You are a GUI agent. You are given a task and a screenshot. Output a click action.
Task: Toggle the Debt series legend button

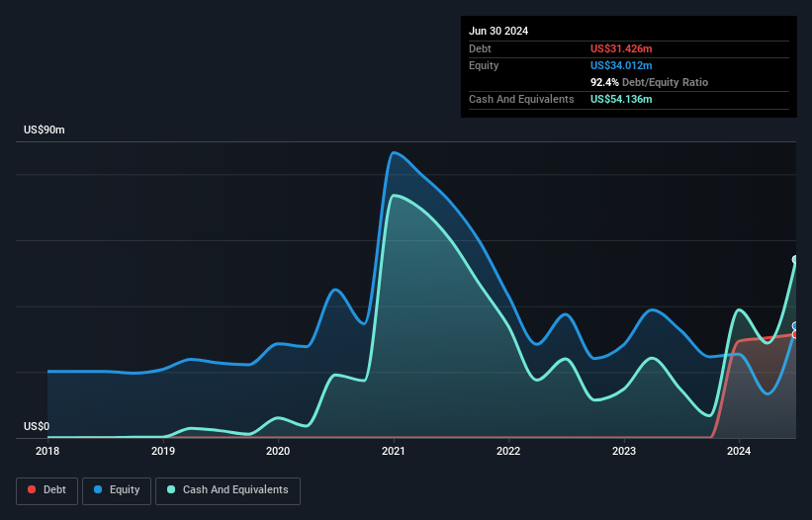coord(46,490)
